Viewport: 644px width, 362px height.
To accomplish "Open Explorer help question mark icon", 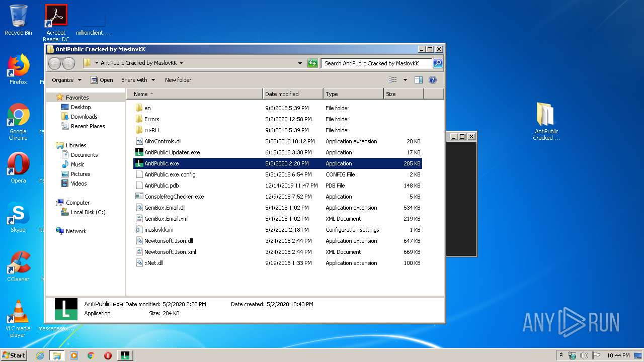I will 433,80.
